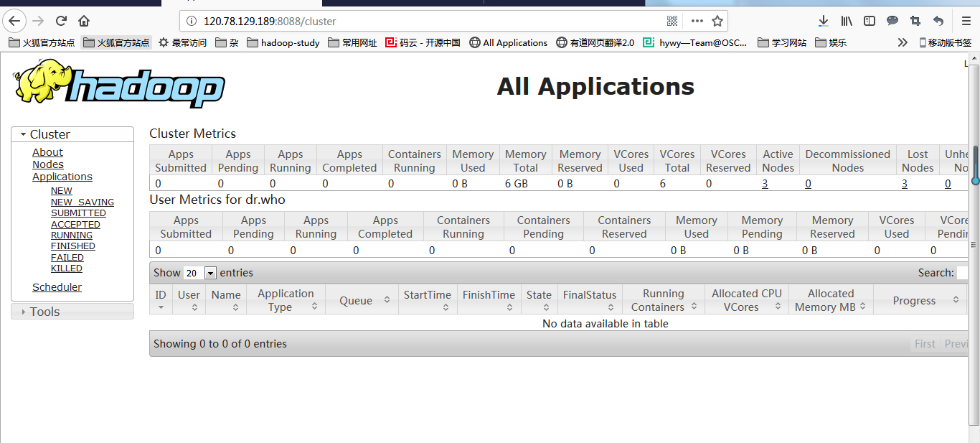Filter applications by FINISHED state
This screenshot has width=980, height=443.
73,246
